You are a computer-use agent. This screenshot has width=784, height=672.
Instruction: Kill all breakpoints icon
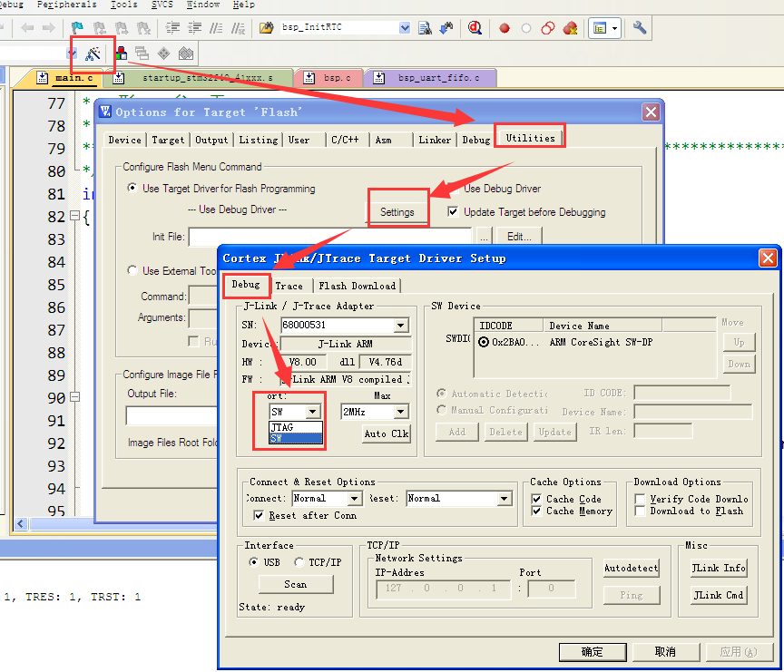[x=570, y=28]
